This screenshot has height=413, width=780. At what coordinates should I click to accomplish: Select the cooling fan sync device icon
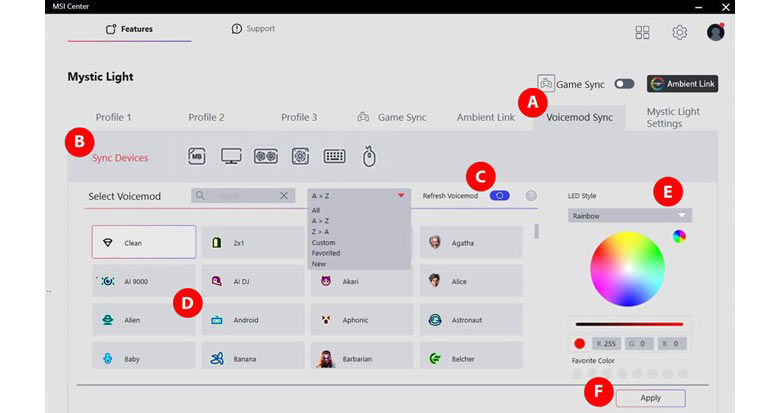tap(300, 156)
